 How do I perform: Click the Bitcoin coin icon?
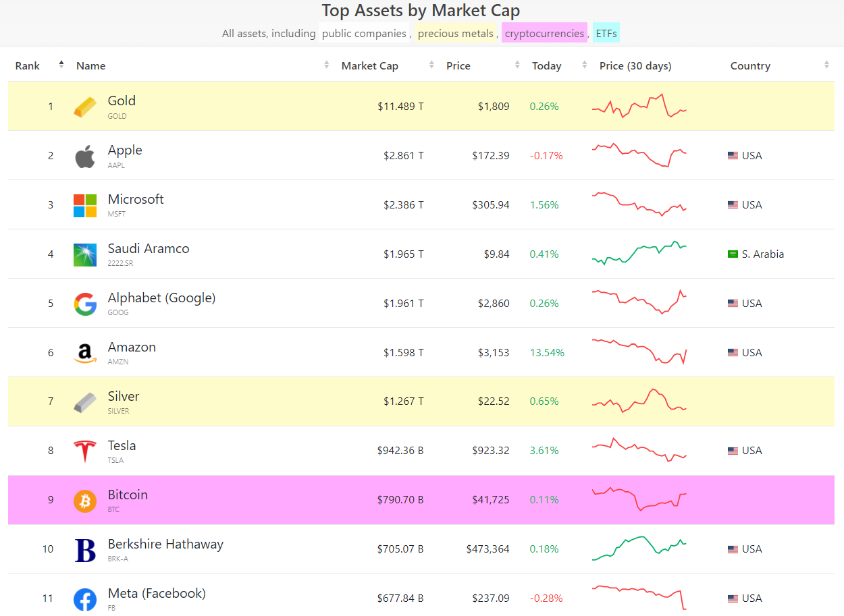click(85, 501)
